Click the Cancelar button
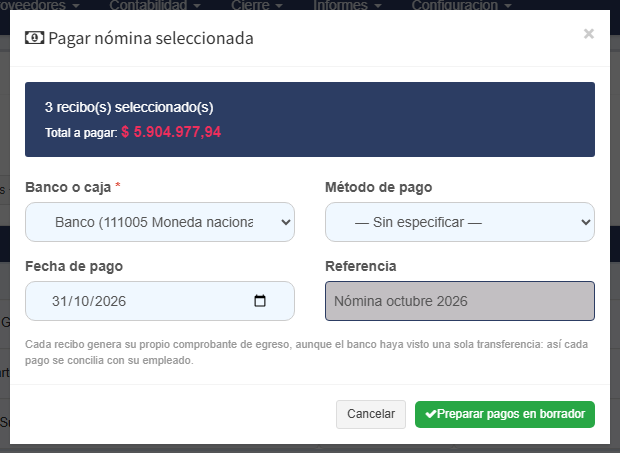This screenshot has width=620, height=453. pyautogui.click(x=371, y=414)
